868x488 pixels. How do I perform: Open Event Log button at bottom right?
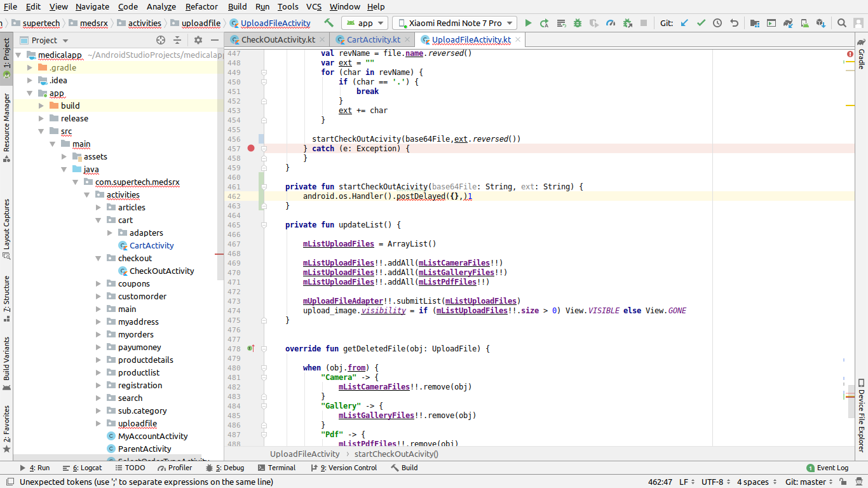click(827, 468)
